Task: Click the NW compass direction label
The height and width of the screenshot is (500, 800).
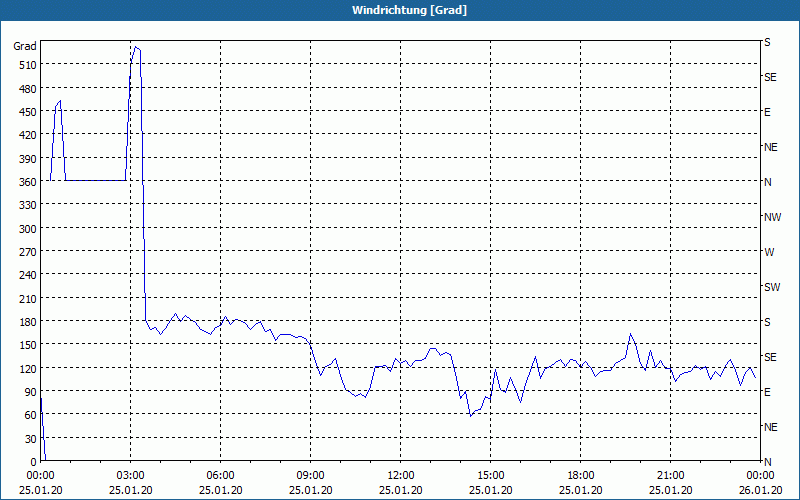Action: point(772,217)
